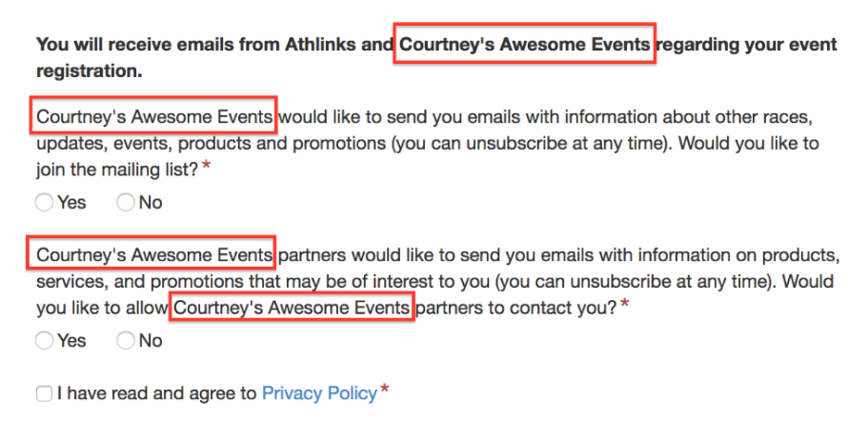Click the 'No' text label under partners question
This screenshot has height=422, width=868.
tap(151, 341)
